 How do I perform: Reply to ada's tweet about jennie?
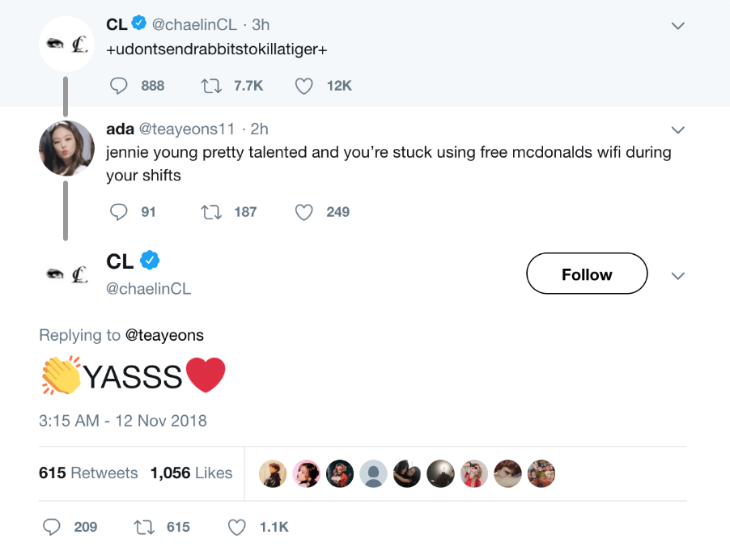click(x=119, y=212)
